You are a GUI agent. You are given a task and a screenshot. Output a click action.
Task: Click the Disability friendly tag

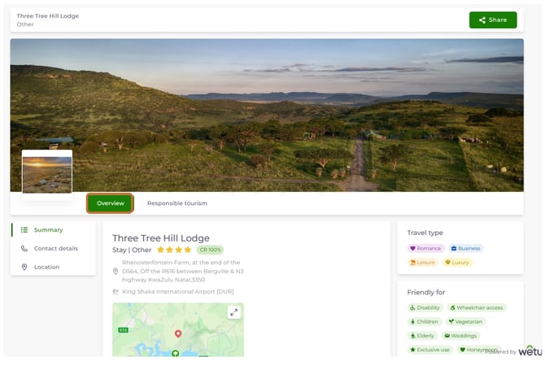tap(425, 307)
